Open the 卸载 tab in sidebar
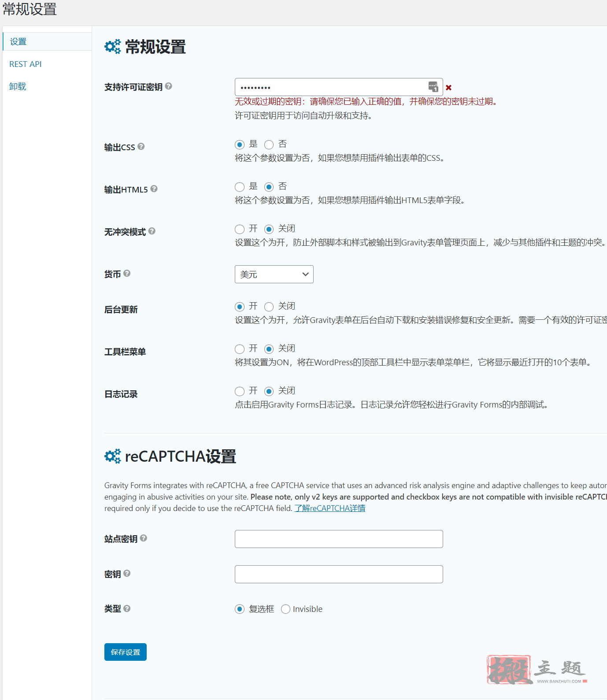Screen dimensions: 607x700 [18, 86]
